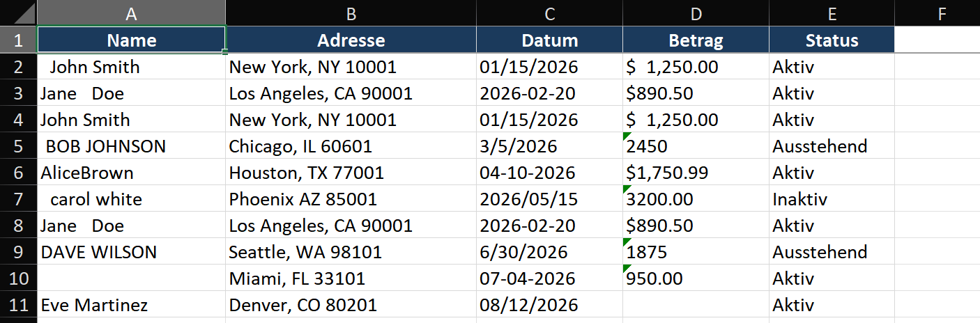Select "Aktiv" status in AliceBrown row
The width and height of the screenshot is (980, 323).
tap(832, 172)
